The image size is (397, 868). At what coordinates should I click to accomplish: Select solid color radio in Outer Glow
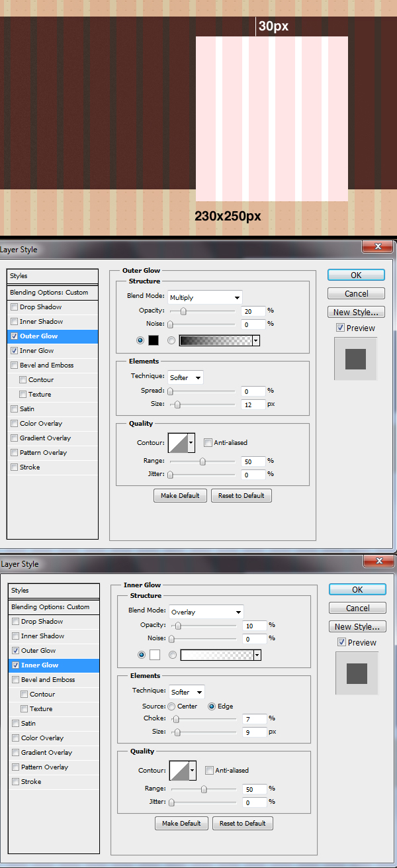point(140,340)
